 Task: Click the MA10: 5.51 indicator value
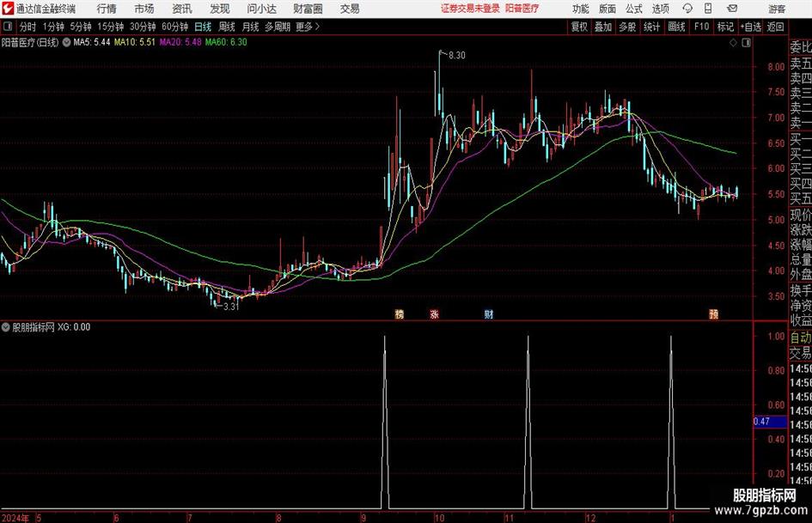(135, 42)
